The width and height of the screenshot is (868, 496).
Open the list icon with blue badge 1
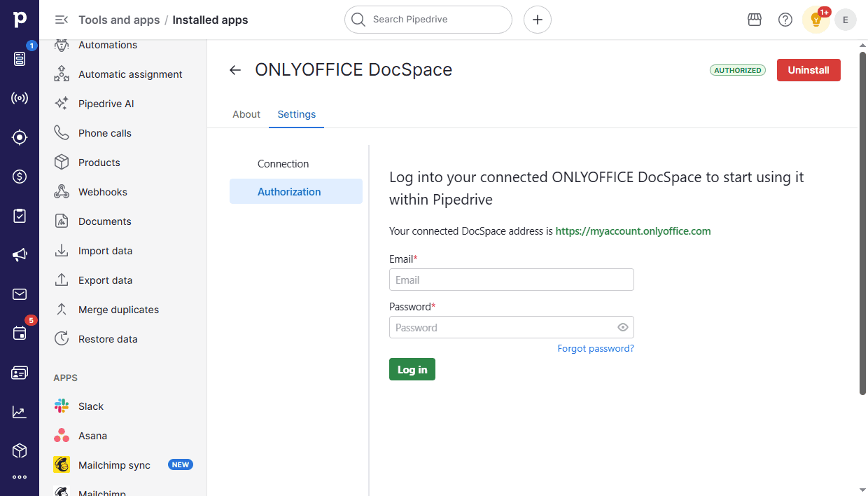click(20, 58)
